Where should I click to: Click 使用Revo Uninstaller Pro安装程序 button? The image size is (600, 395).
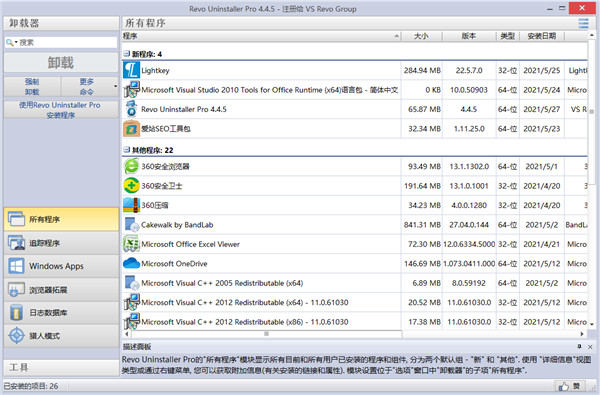[x=61, y=110]
